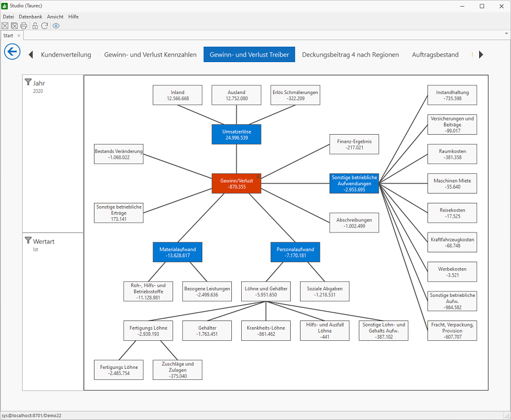The image size is (511, 420).
Task: Click the red Gewinn/Verlust node
Action: pyautogui.click(x=236, y=184)
